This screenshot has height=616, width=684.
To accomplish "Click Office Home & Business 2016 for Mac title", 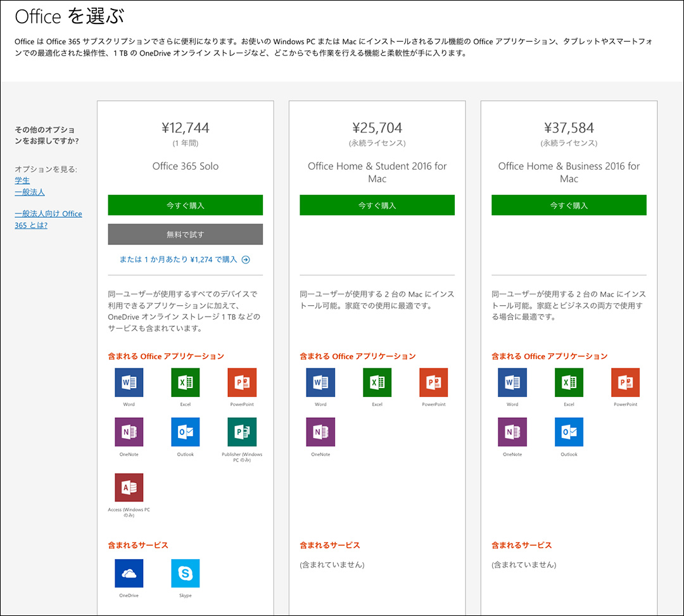I will pyautogui.click(x=569, y=172).
